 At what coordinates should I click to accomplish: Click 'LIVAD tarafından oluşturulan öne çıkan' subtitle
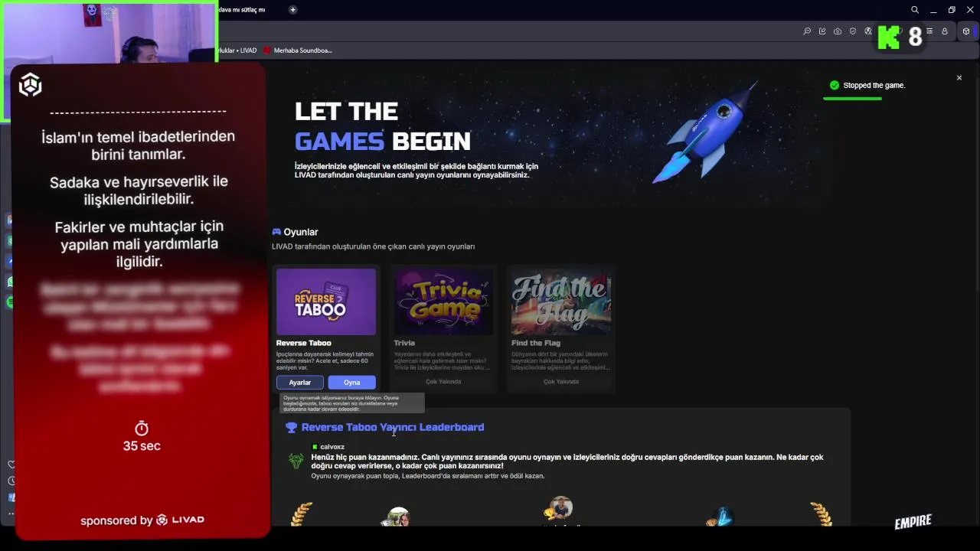pos(373,246)
